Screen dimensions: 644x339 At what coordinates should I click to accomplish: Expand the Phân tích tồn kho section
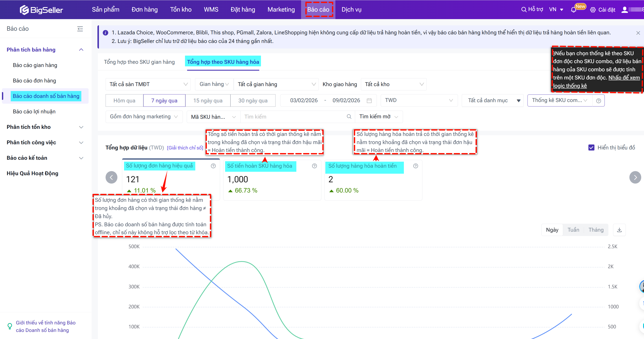[45, 127]
